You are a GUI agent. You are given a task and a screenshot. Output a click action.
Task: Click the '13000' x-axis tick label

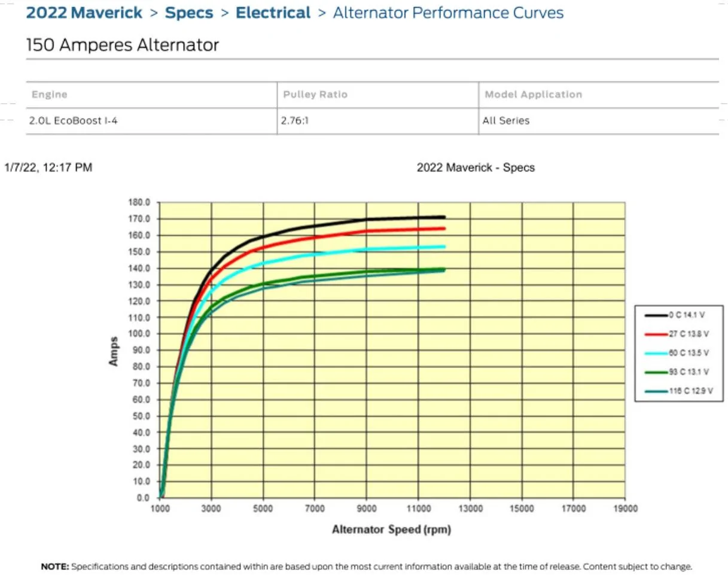pyautogui.click(x=470, y=509)
